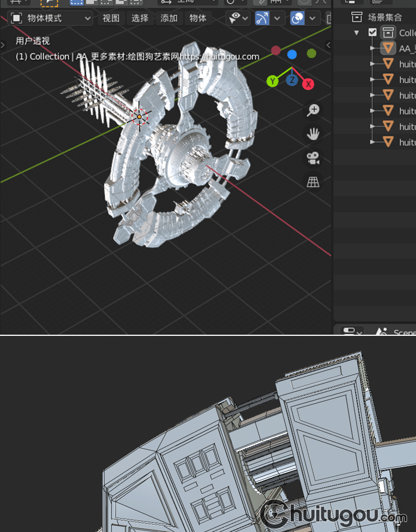This screenshot has height=532, width=416.
Task: Click the pan view hand icon
Action: click(313, 134)
